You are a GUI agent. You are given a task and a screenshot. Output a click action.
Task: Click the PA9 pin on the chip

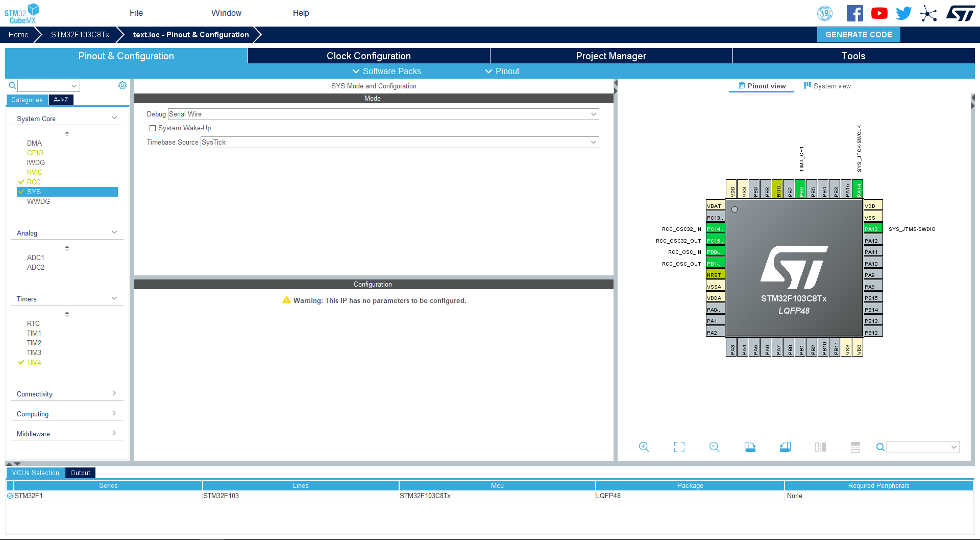click(x=873, y=275)
